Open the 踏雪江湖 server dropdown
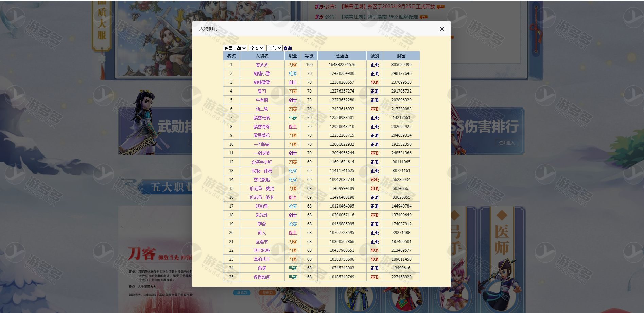The image size is (644, 313). pyautogui.click(x=235, y=48)
